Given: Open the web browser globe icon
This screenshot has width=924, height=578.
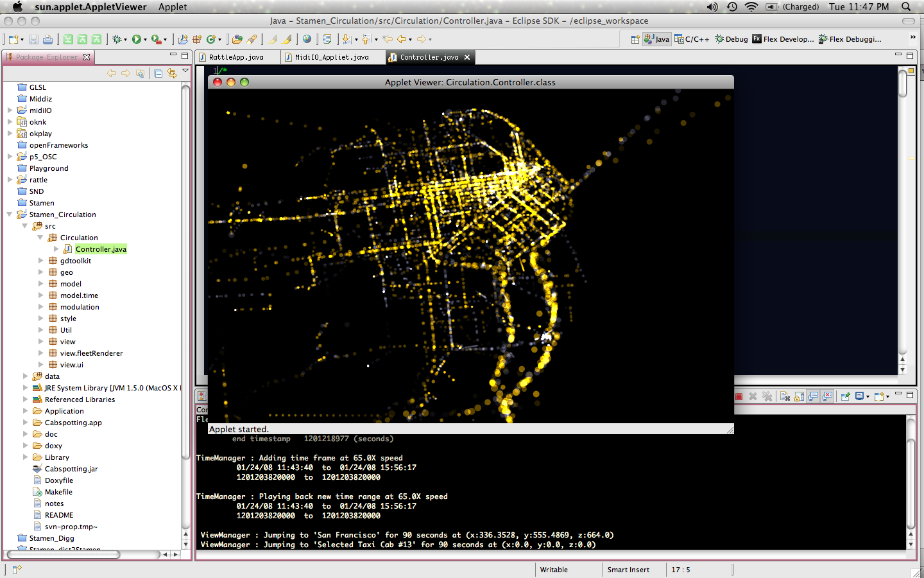Looking at the screenshot, I should pos(307,39).
